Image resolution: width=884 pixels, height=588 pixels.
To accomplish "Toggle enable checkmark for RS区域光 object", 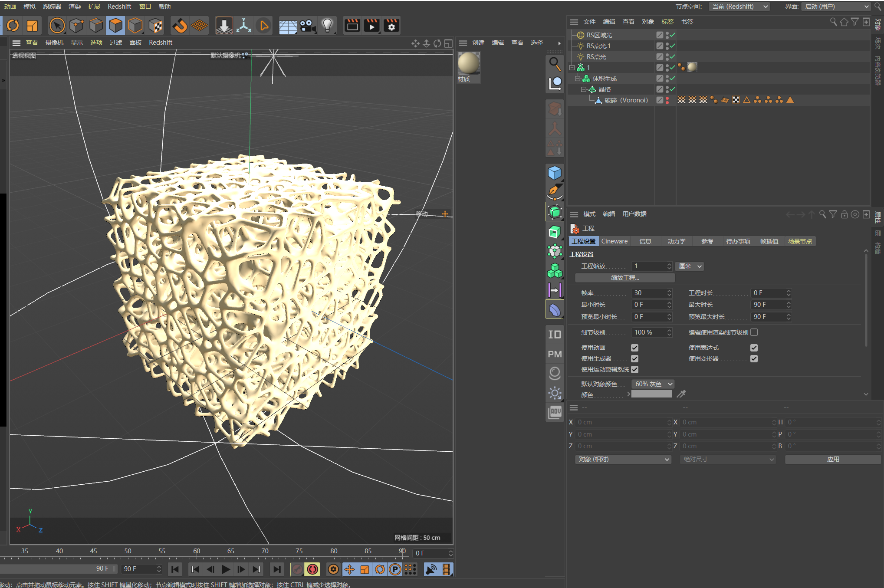I will tap(673, 35).
